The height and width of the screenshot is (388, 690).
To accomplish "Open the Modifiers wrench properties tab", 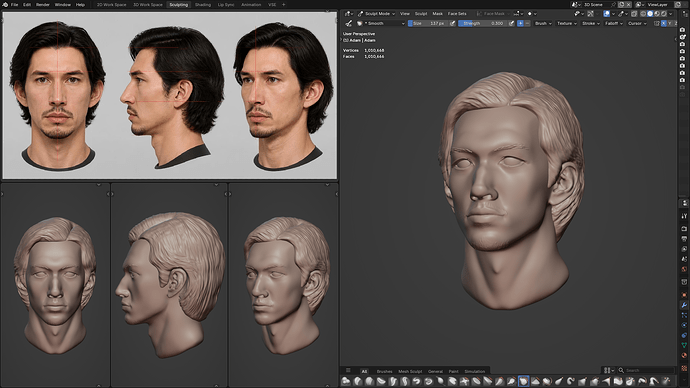I will point(684,305).
